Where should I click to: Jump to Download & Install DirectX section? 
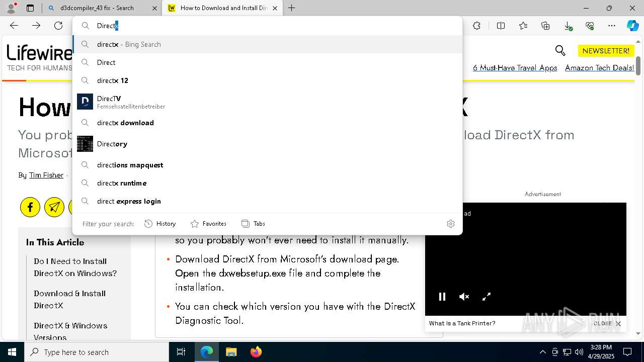(70, 300)
